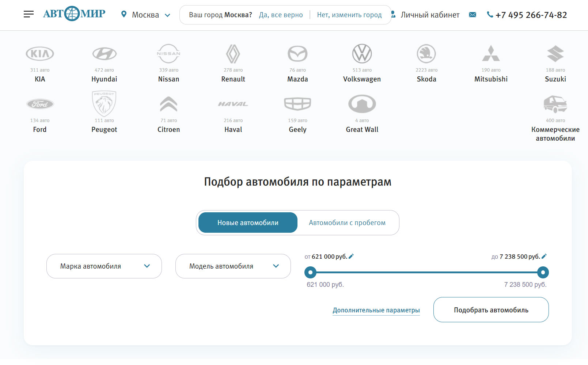This screenshot has width=588, height=365.
Task: Click 'Нет, изменить город' link
Action: (x=349, y=15)
